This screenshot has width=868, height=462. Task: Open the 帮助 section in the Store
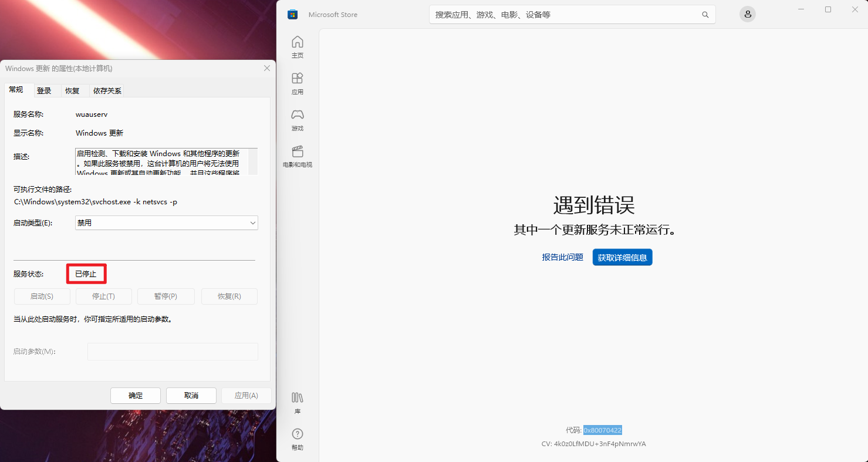click(298, 437)
